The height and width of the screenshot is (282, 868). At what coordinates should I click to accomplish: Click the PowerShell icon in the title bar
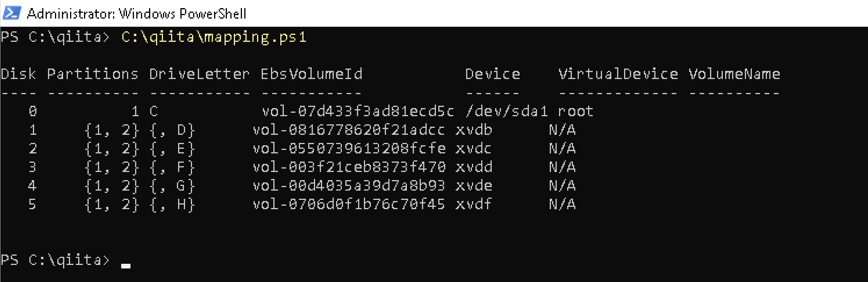tap(12, 13)
